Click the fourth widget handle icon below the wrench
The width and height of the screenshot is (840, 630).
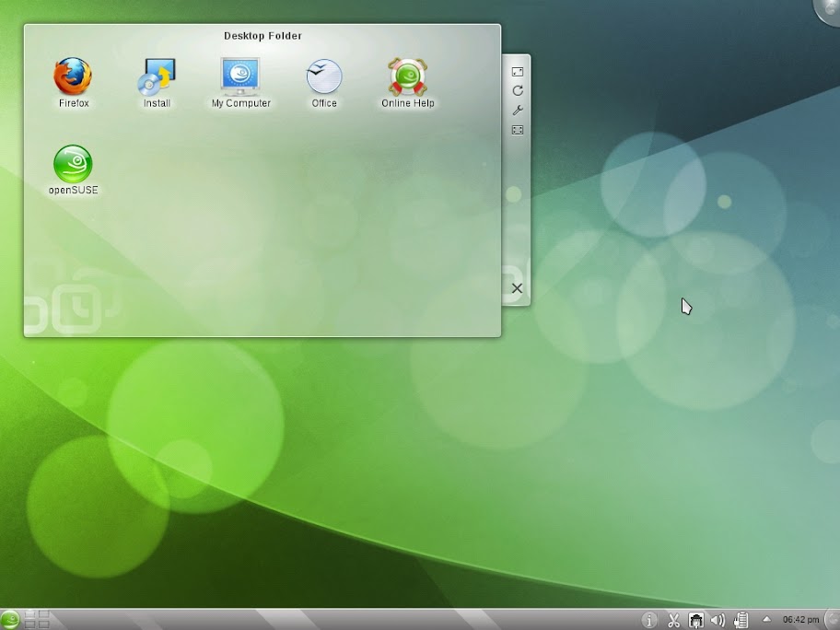pyautogui.click(x=518, y=130)
